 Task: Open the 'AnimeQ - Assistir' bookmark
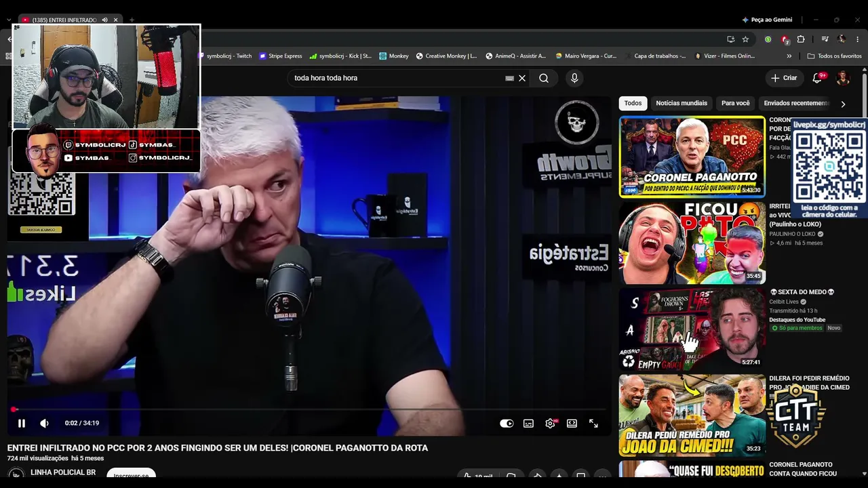[x=515, y=56]
